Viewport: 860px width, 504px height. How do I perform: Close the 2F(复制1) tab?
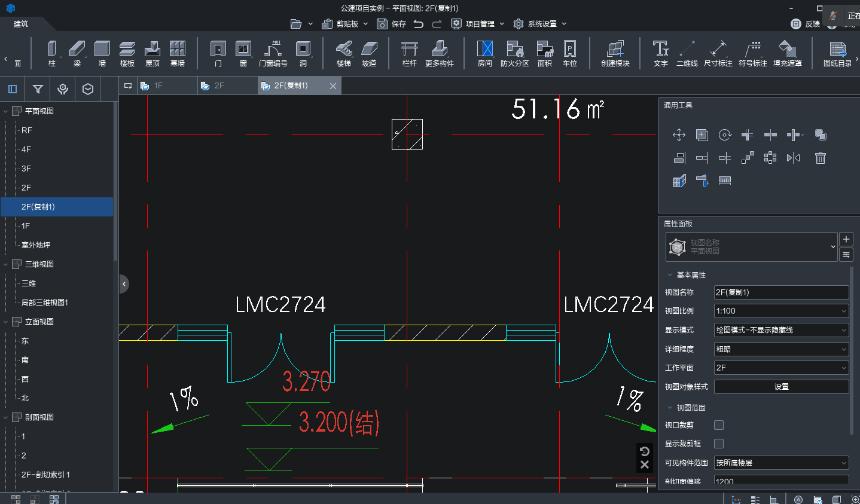pos(333,86)
